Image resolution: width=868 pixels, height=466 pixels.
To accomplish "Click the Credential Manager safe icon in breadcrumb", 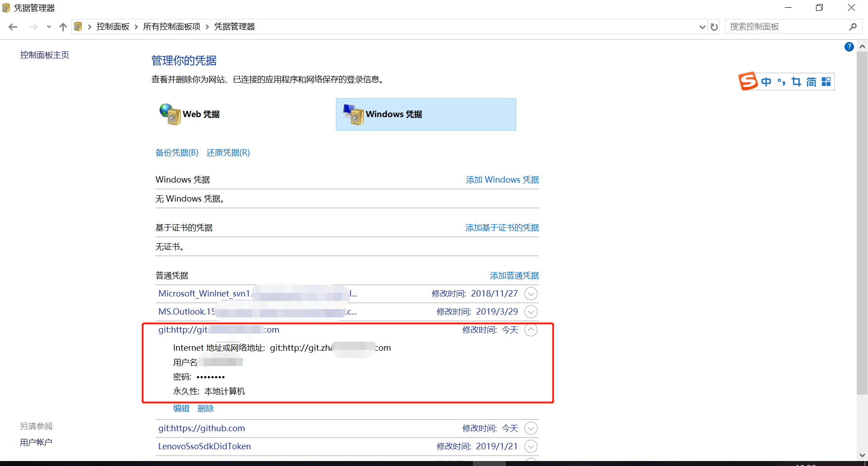I will [78, 26].
